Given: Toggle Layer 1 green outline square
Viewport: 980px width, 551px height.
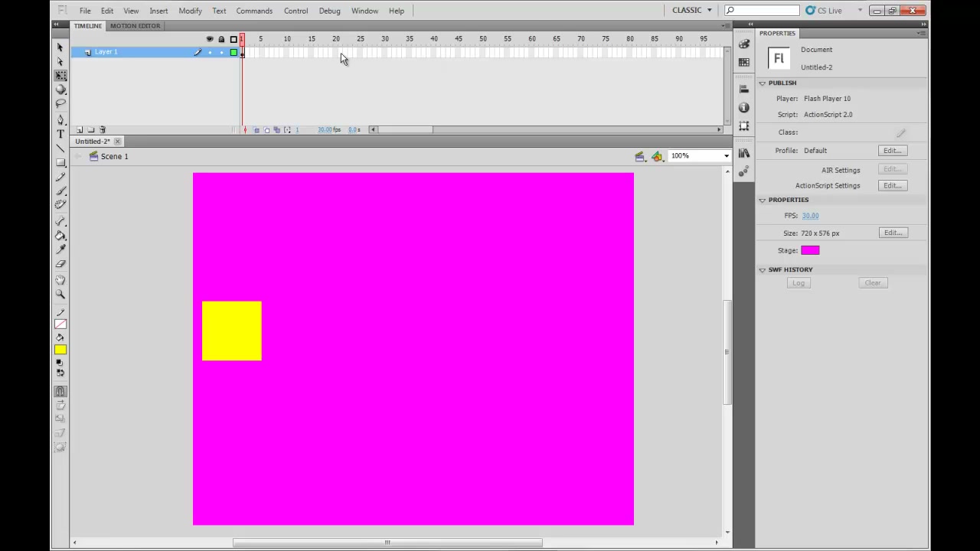Looking at the screenshot, I should click(234, 52).
